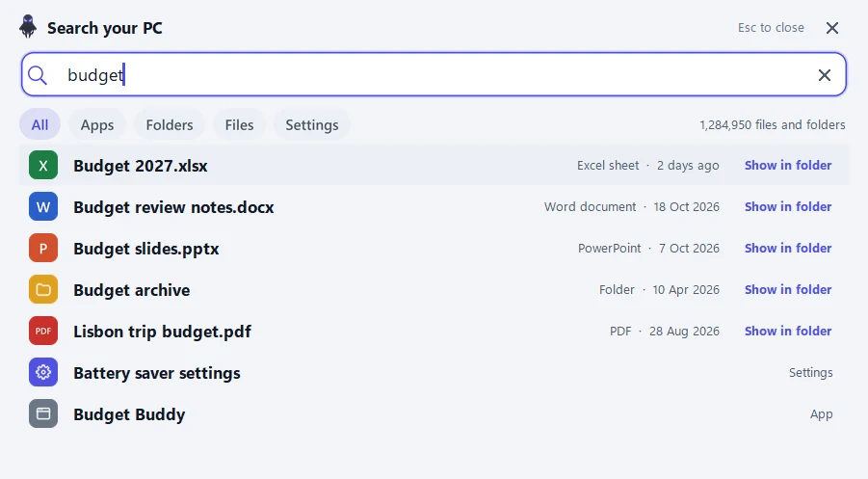Open the Budget review notes.docx result

click(x=434, y=206)
